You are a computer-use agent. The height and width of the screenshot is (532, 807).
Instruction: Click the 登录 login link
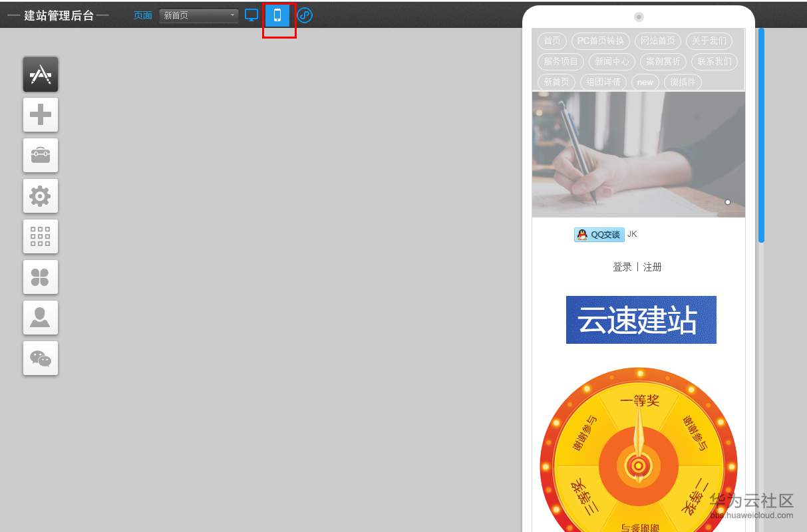coord(622,267)
